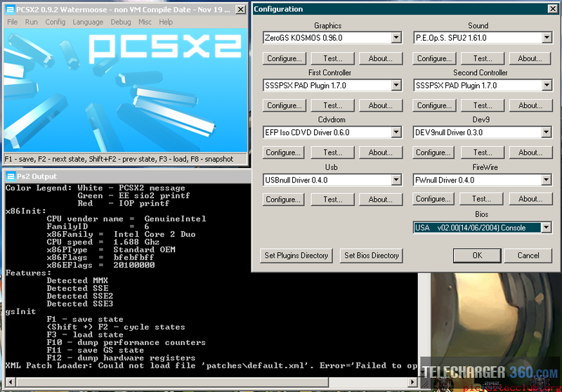Image resolution: width=562 pixels, height=392 pixels.
Task: Open the Run menu
Action: coord(31,22)
